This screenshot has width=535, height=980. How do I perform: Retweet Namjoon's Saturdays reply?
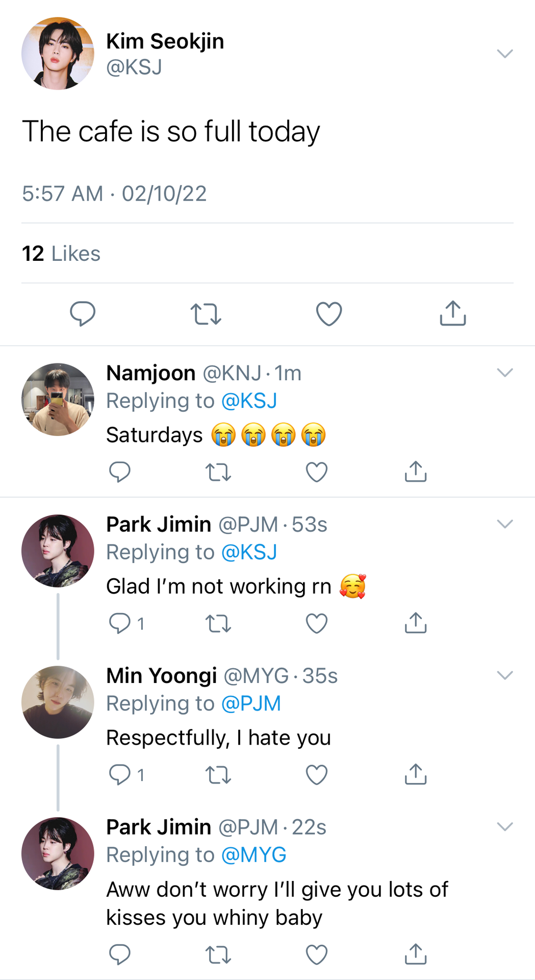coord(218,472)
